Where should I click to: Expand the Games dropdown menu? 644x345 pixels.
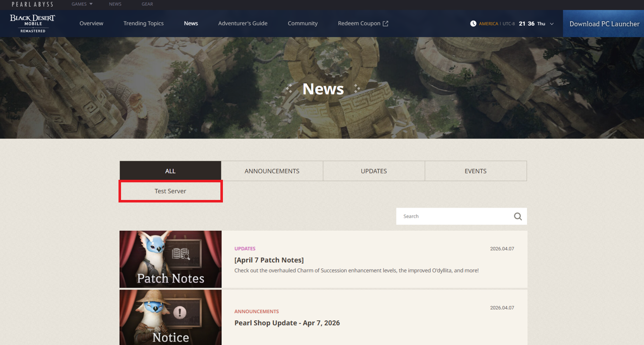click(x=82, y=4)
